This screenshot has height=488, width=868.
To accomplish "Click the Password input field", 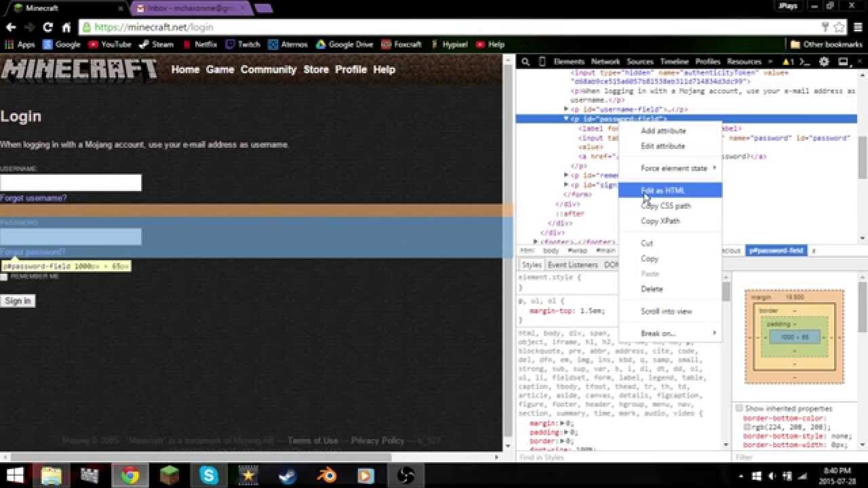I will (x=71, y=237).
